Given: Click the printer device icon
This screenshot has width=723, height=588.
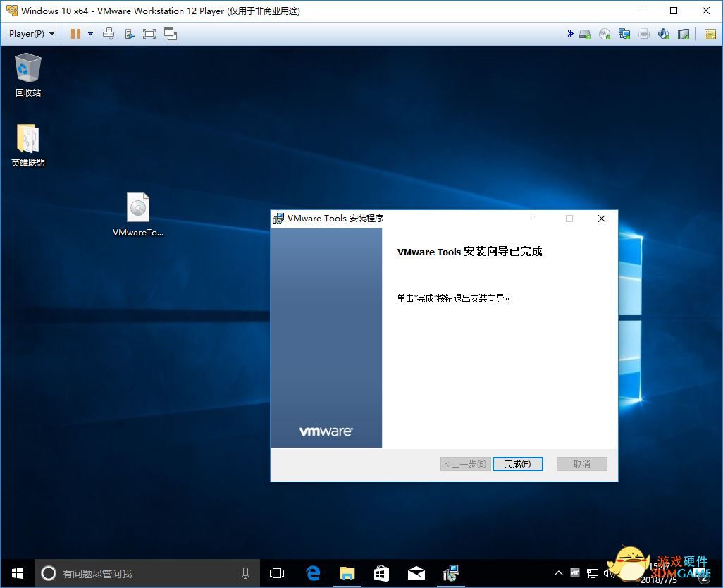Looking at the screenshot, I should click(644, 34).
